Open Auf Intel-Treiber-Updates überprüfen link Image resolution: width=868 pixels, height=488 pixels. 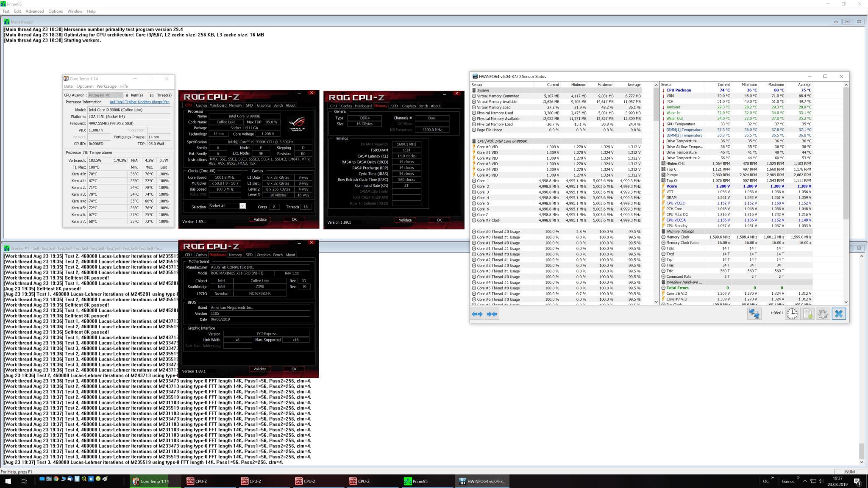(139, 102)
